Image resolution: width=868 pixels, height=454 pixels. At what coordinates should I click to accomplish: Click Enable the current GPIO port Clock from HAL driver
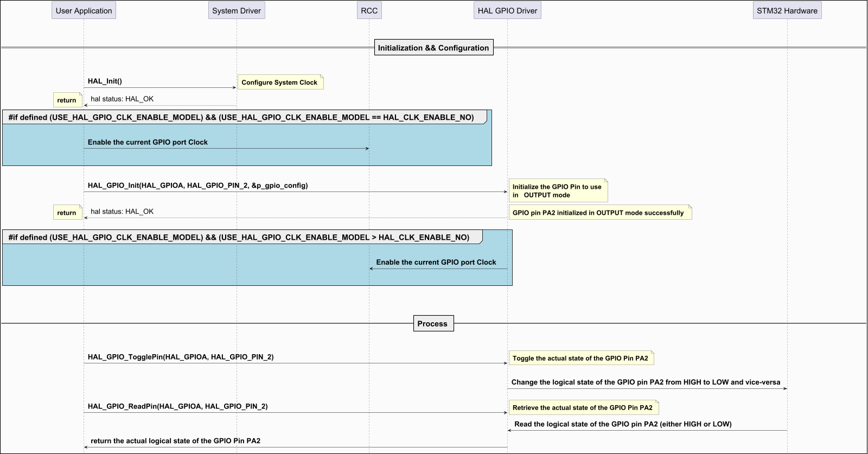pos(436,262)
